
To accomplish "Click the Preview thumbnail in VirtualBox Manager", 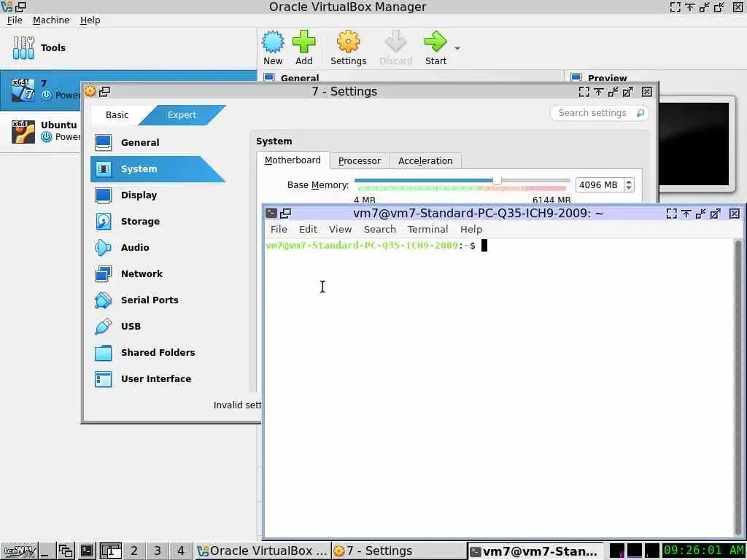I will 694,143.
